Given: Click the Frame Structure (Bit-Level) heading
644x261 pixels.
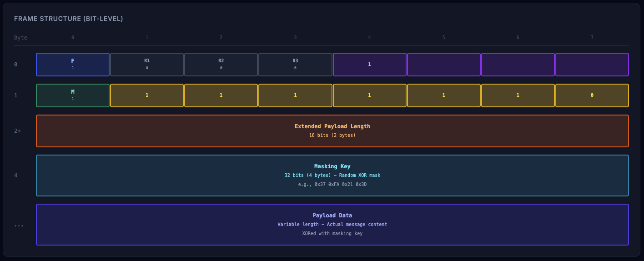Looking at the screenshot, I should click(x=69, y=19).
